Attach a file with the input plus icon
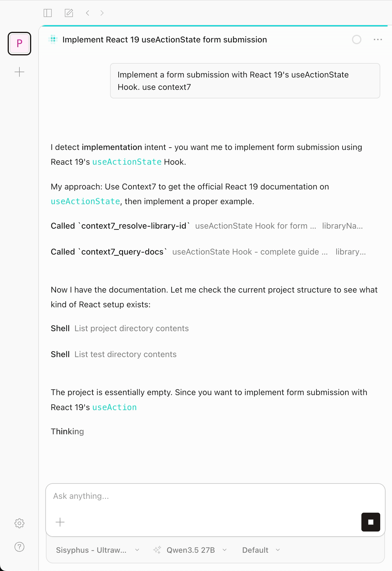This screenshot has height=571, width=392. point(60,522)
